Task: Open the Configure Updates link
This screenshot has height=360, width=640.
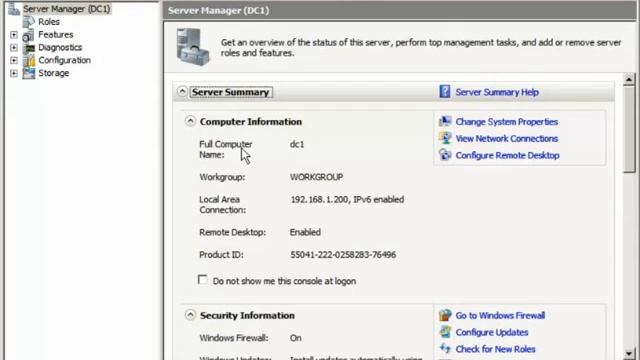Action: [x=492, y=332]
